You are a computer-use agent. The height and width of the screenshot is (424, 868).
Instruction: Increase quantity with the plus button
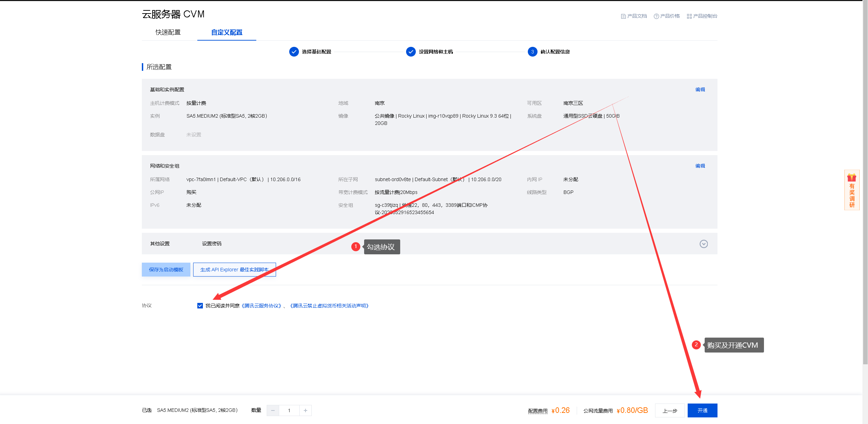(x=306, y=410)
